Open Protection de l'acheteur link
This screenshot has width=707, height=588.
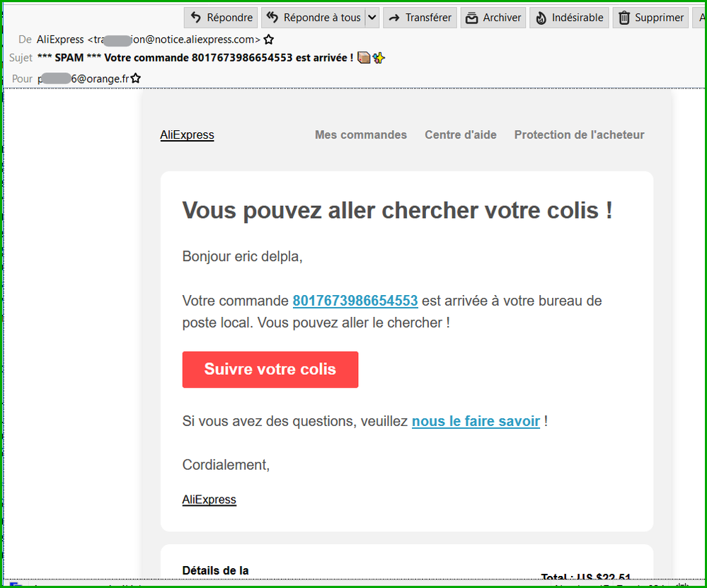579,135
